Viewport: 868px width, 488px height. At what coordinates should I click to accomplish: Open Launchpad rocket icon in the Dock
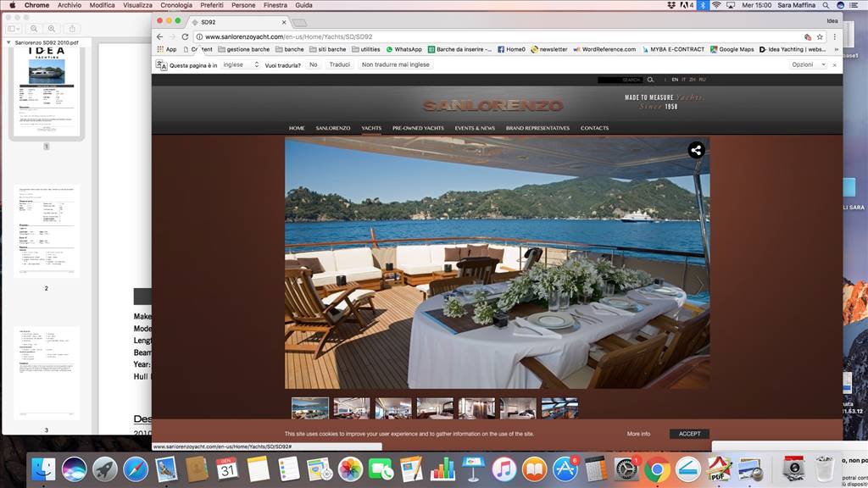click(x=104, y=469)
